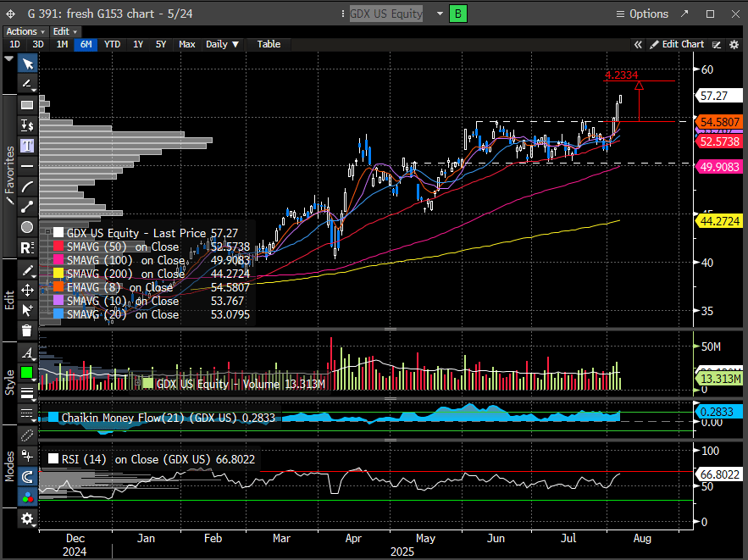Screen dimensions: 748x560
Task: Open the Actions dropdown menu
Action: point(25,31)
